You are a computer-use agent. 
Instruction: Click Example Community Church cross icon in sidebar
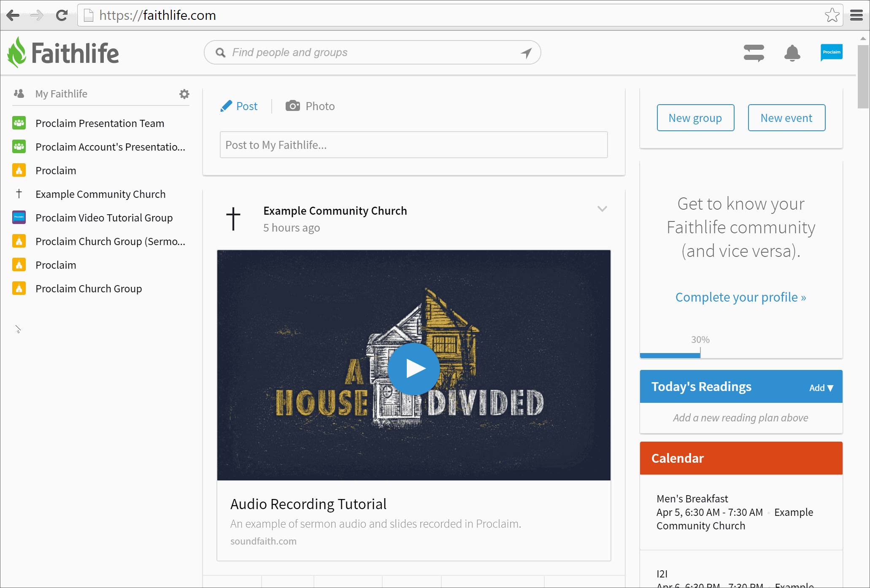19,194
